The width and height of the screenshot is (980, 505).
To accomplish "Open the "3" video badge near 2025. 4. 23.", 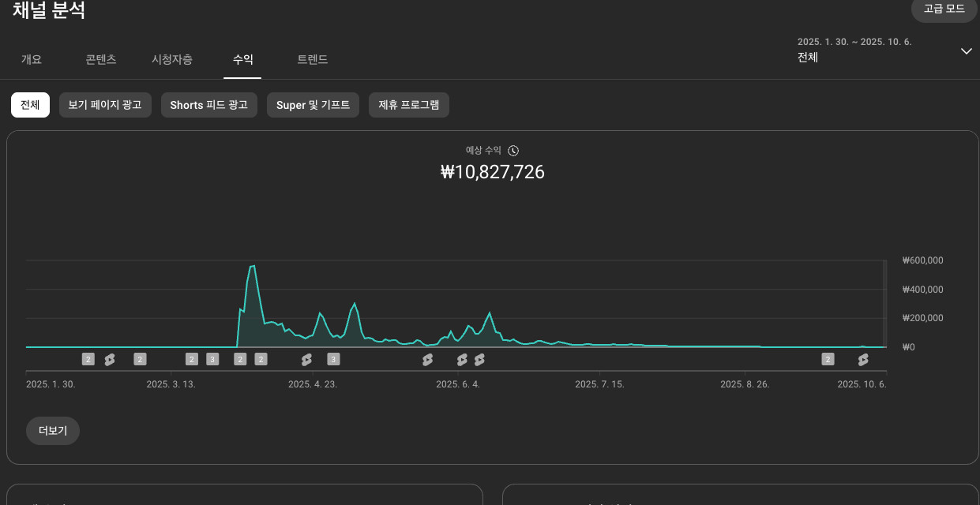I will click(x=333, y=360).
